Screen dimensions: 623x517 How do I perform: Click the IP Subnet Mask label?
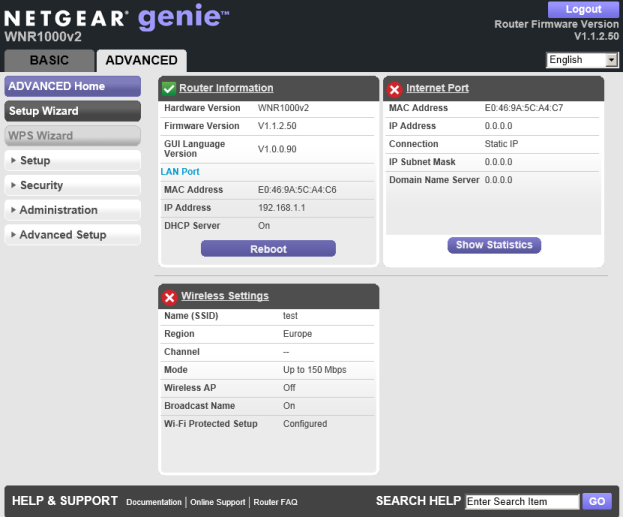coord(422,162)
